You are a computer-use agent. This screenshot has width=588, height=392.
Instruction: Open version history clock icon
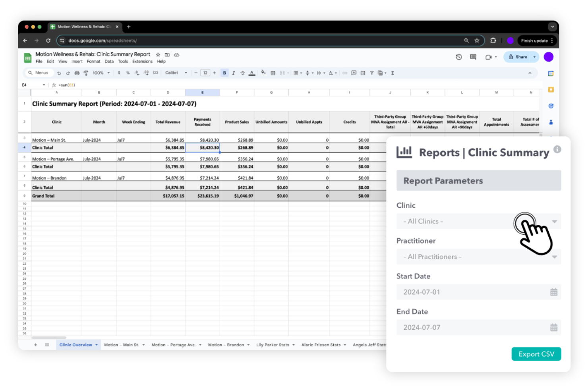459,57
